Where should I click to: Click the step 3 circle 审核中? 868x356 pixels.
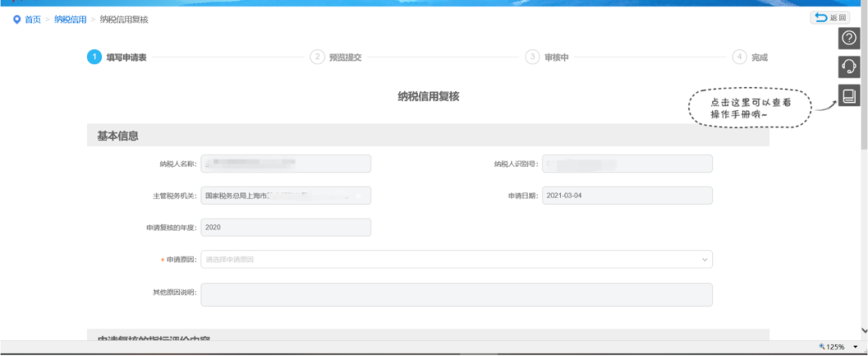point(532,57)
